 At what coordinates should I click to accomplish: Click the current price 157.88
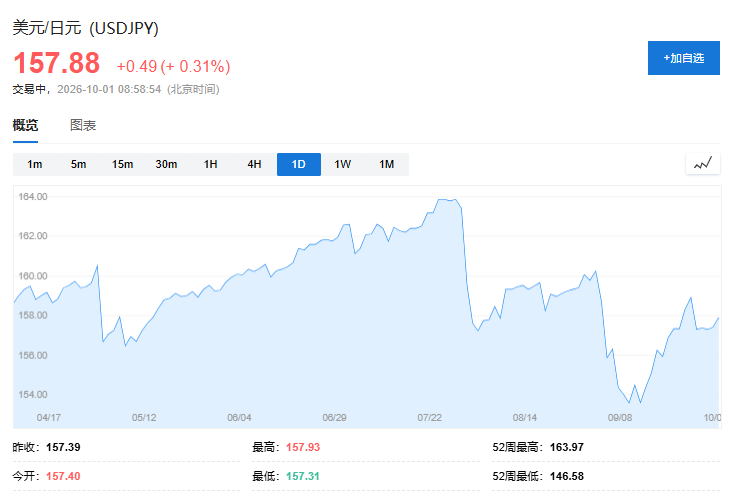pos(57,63)
